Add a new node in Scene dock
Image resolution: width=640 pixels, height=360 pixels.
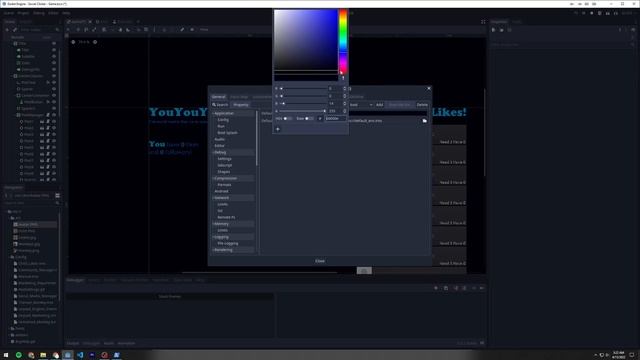point(7,30)
